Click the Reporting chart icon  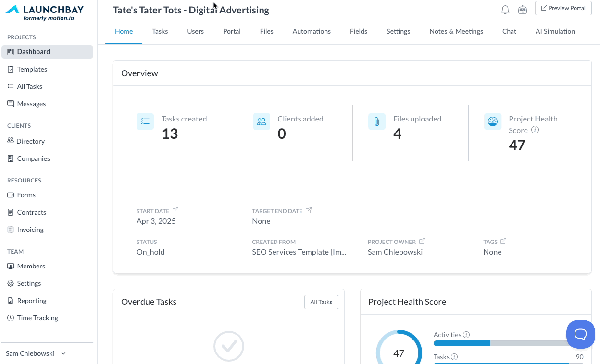11,301
